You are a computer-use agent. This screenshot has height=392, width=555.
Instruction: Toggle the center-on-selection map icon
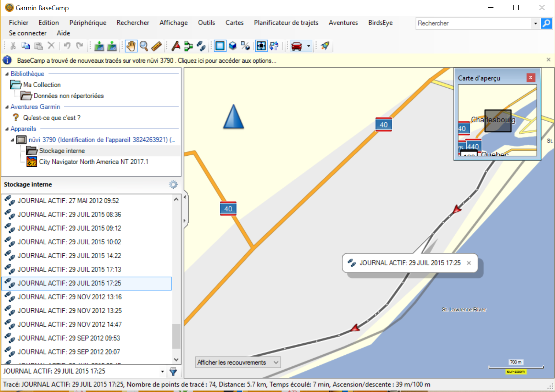pyautogui.click(x=261, y=46)
